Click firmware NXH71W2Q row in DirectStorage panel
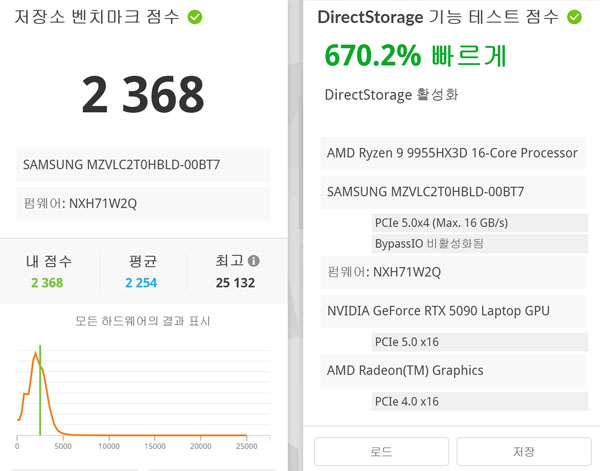Screen dimensions: 600x471 click(453, 272)
